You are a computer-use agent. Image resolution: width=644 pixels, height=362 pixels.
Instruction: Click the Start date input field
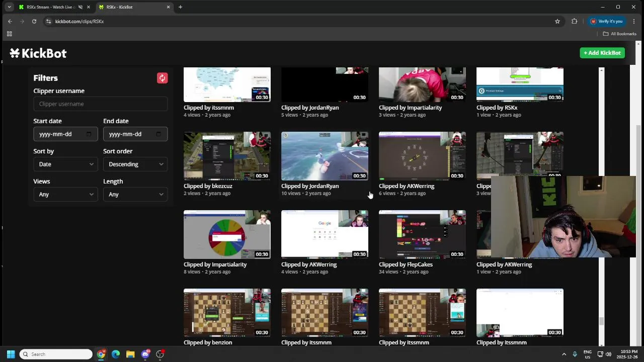point(65,134)
